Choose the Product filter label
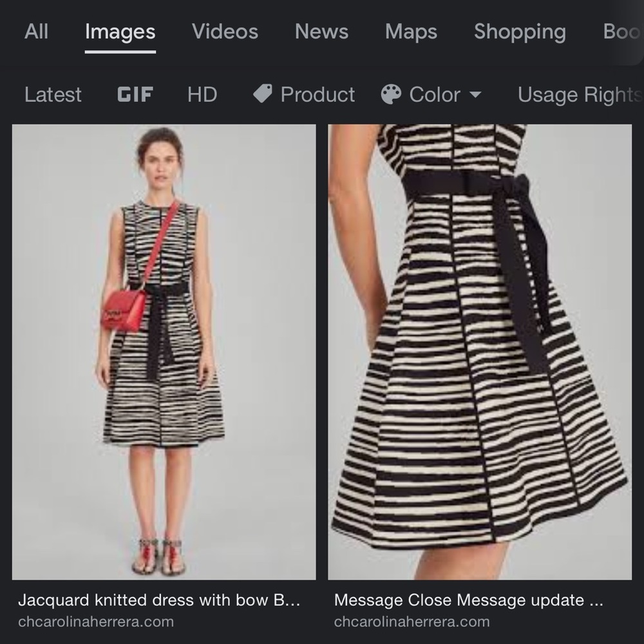This screenshot has height=644, width=644. pyautogui.click(x=317, y=95)
